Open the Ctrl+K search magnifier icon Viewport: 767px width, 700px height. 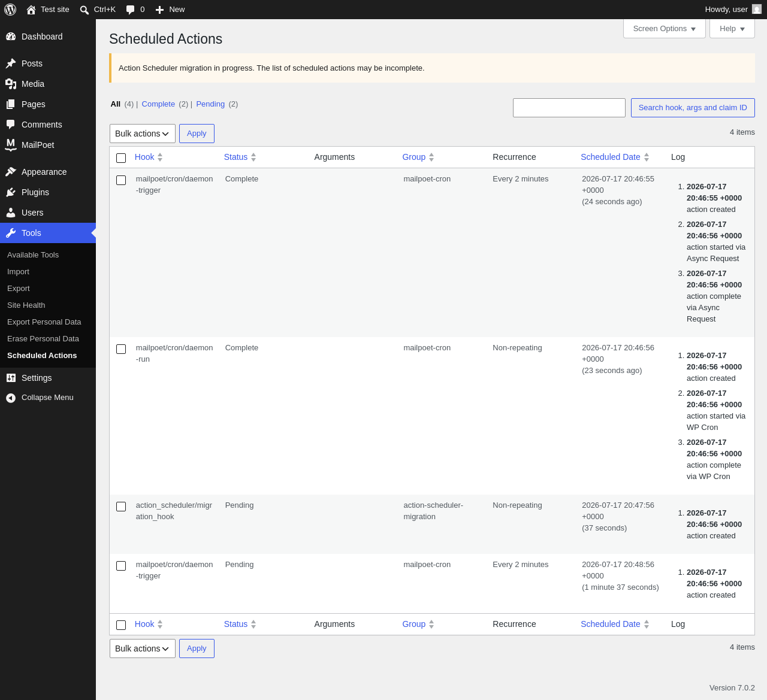[x=84, y=10]
